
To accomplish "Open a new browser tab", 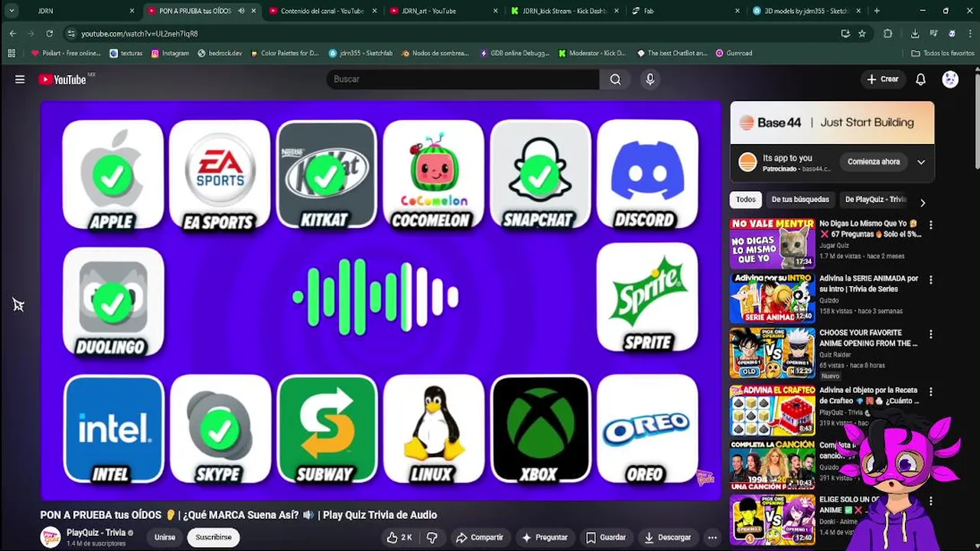I will tap(877, 11).
